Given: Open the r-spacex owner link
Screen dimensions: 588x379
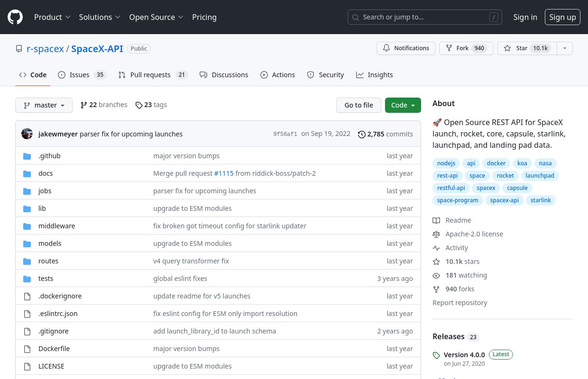Looking at the screenshot, I should [45, 49].
